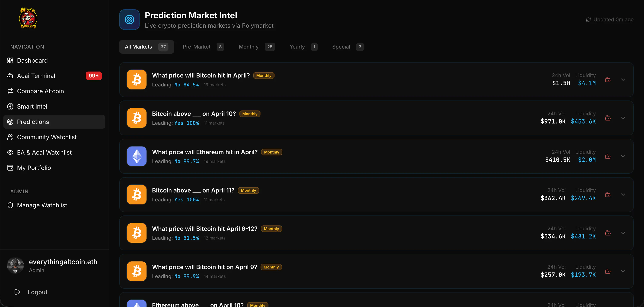644x307 pixels.
Task: Click the $4.1M liquidity value
Action: [x=587, y=83]
